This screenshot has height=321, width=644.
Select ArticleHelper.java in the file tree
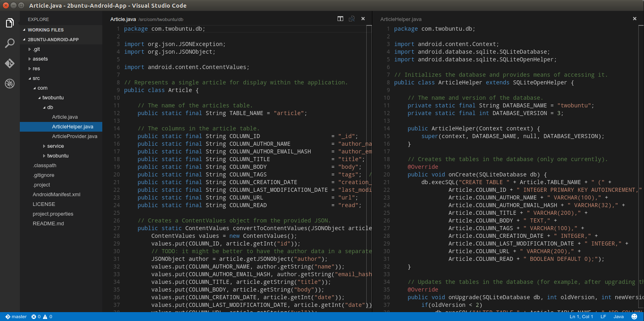tap(61, 127)
